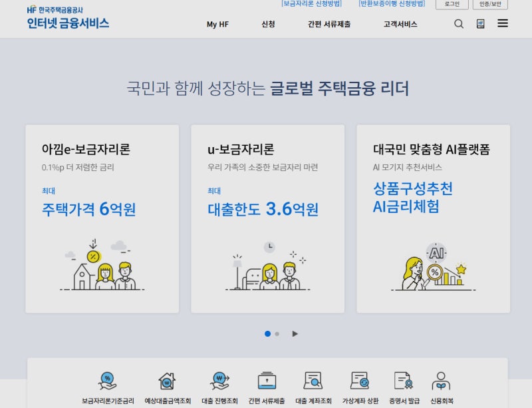
Task: Click the 주택가격 6억원 text
Action: tap(89, 209)
